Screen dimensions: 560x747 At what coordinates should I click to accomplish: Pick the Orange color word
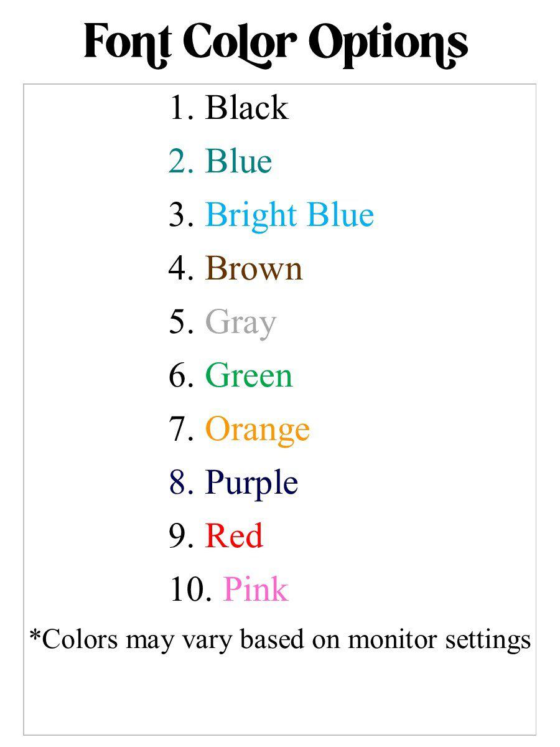click(257, 430)
